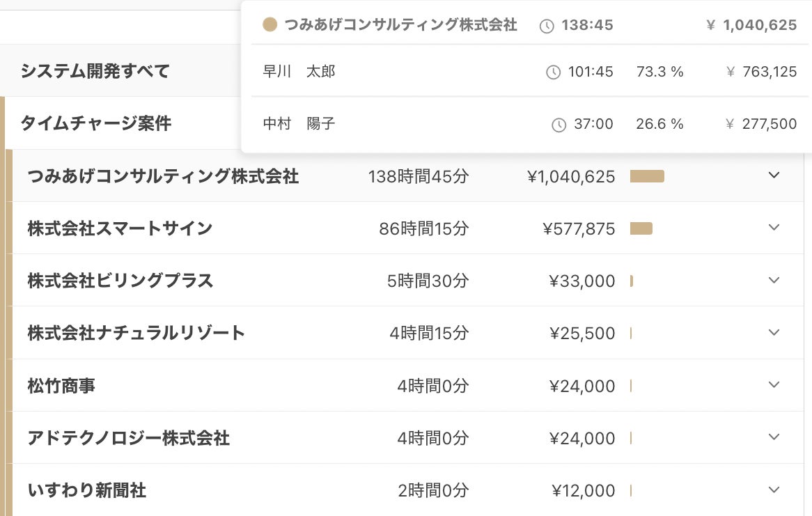Expand the 松竹商事 row chevron
The height and width of the screenshot is (516, 812).
point(774,385)
